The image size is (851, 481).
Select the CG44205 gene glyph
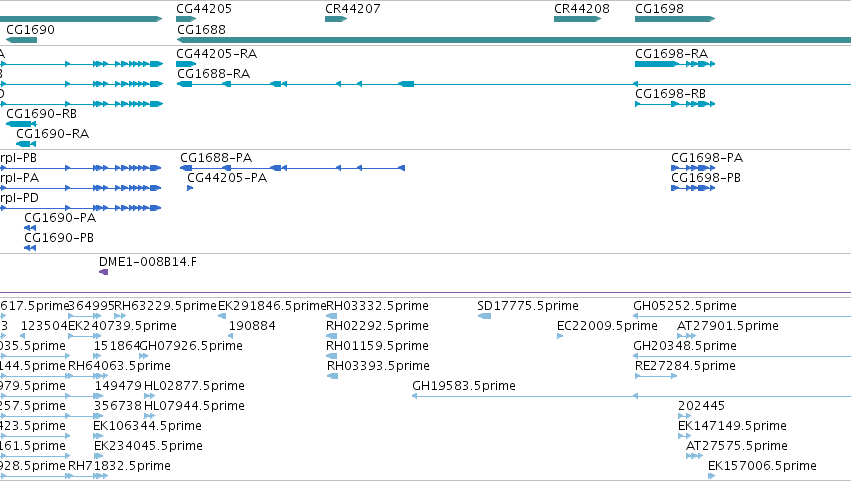click(x=186, y=19)
